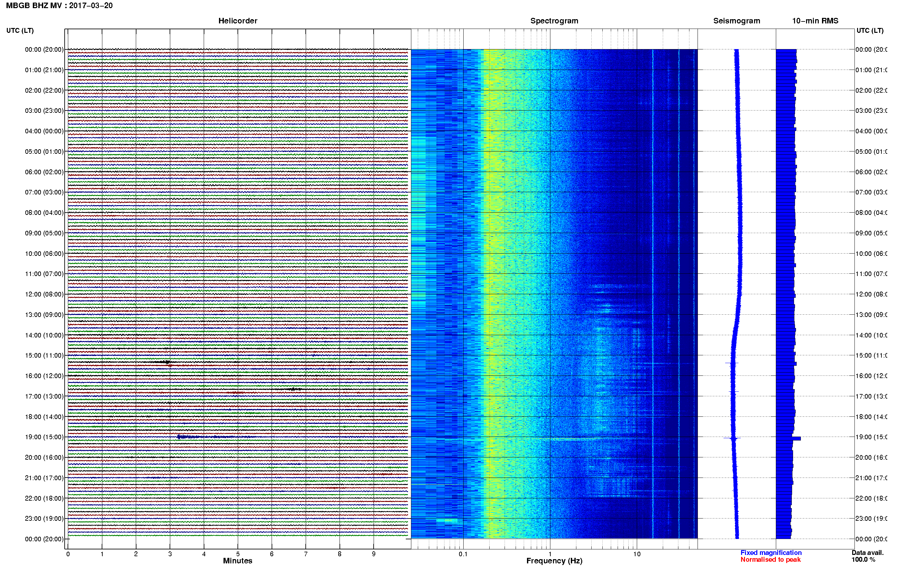Click the 0.1 tick on the Frequency axis
Screen dimensions: 924x578
(463, 554)
